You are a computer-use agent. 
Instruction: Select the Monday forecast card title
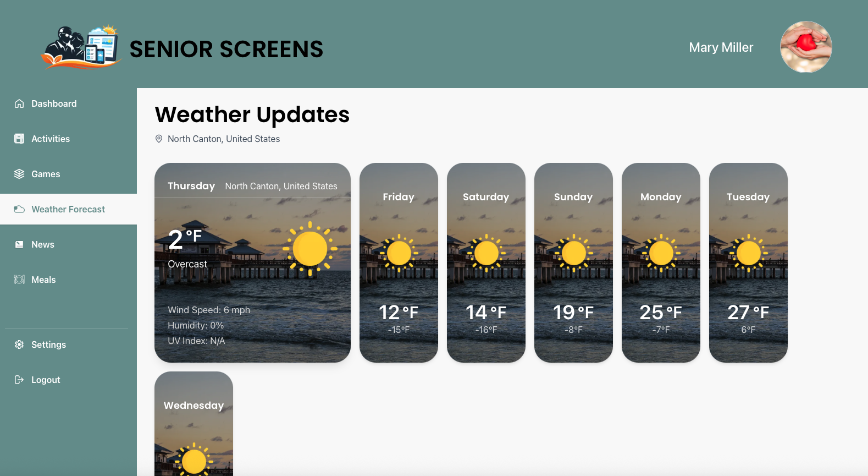pos(661,197)
